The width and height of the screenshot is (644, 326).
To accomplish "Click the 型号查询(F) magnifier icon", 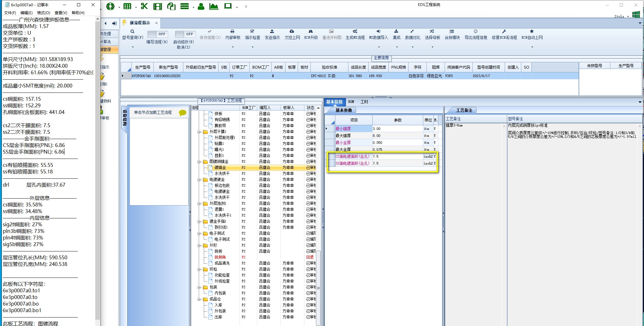I will point(132,31).
